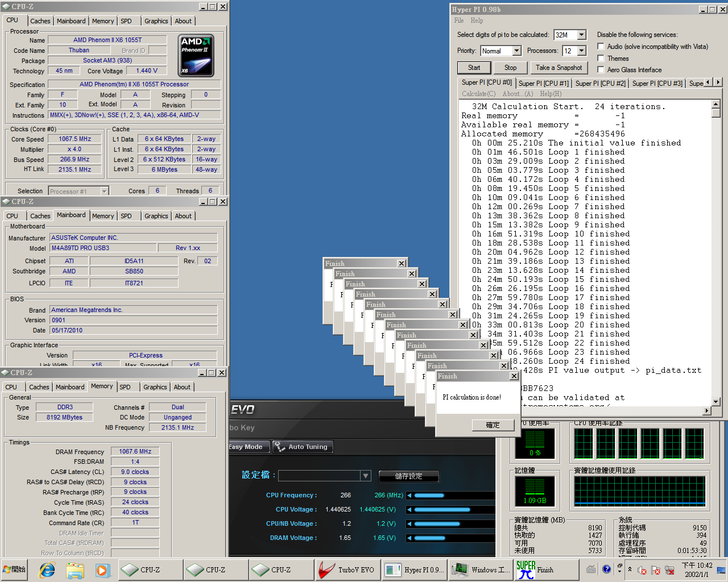Click the Auto Tuning wrench icon
This screenshot has width=728, height=582.
279,447
